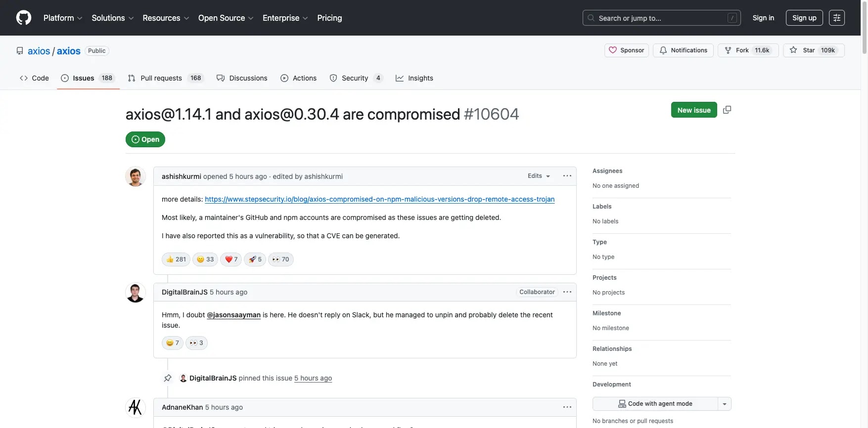The image size is (868, 428).
Task: Open AdnaneKhan comment options ellipsis
Action: 567,407
